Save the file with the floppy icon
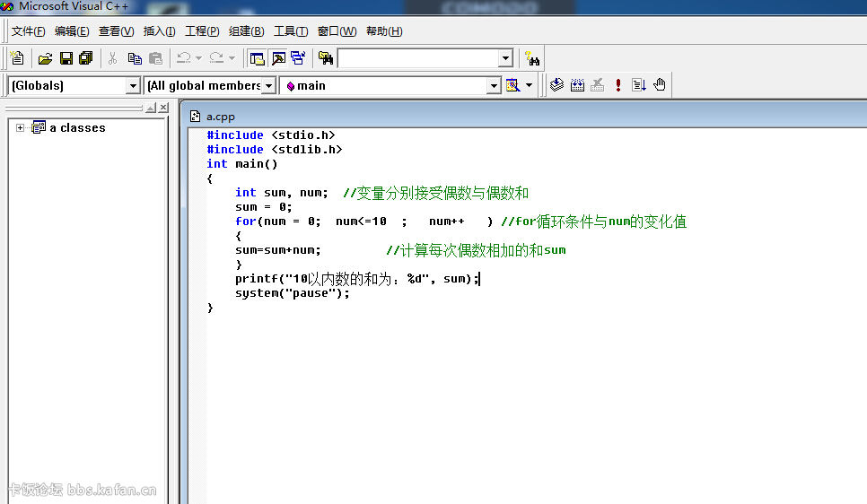 [x=66, y=58]
